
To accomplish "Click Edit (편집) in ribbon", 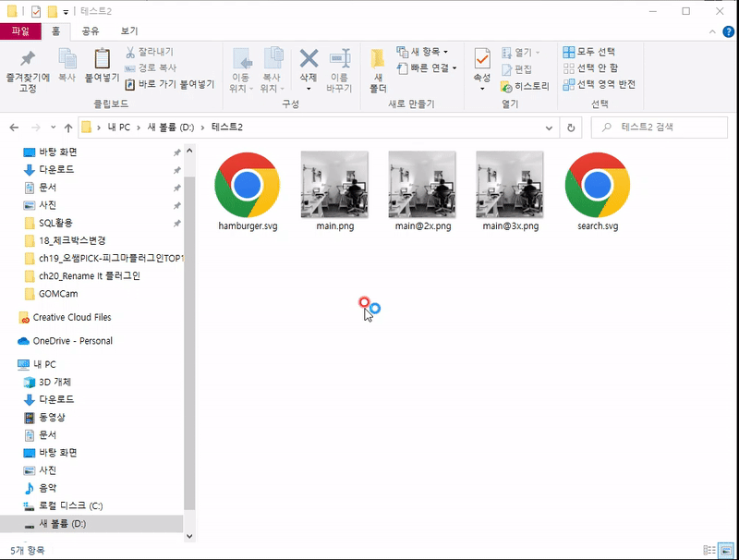I will (x=516, y=69).
